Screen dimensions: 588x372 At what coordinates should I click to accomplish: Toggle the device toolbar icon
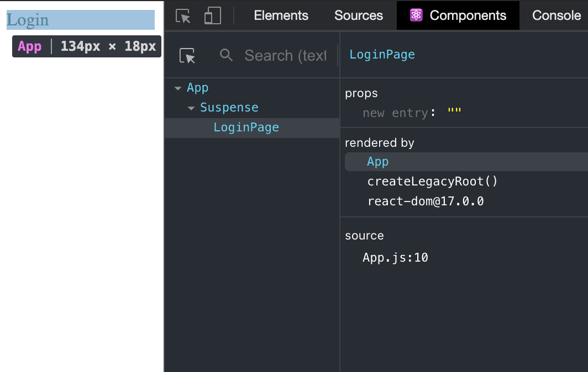tap(213, 16)
